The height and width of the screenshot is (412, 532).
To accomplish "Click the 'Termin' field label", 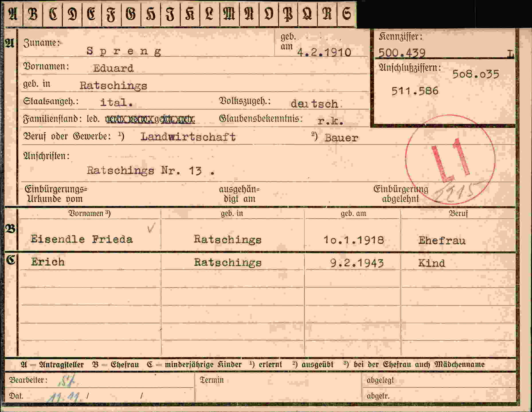I will pos(211,380).
